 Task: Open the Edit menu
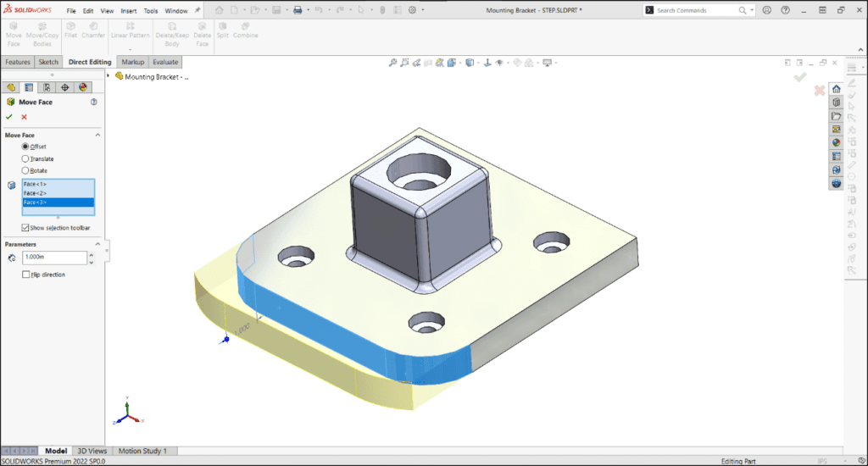pos(88,10)
